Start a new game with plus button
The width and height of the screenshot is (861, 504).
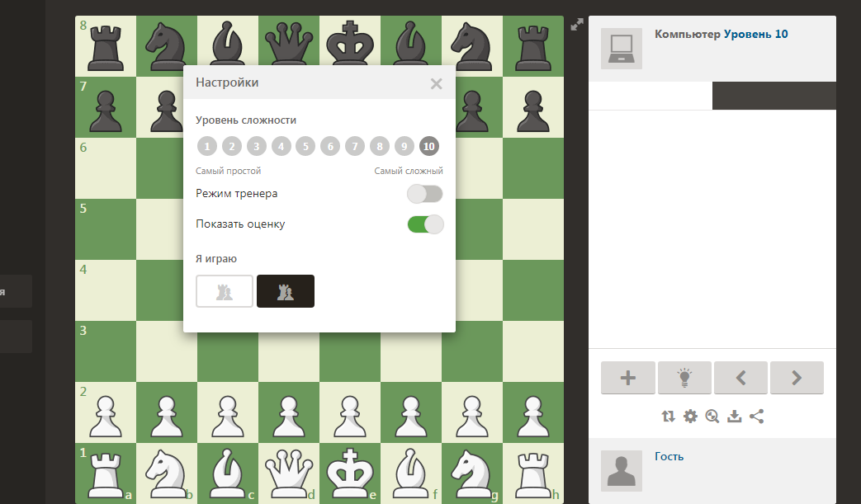pyautogui.click(x=628, y=377)
